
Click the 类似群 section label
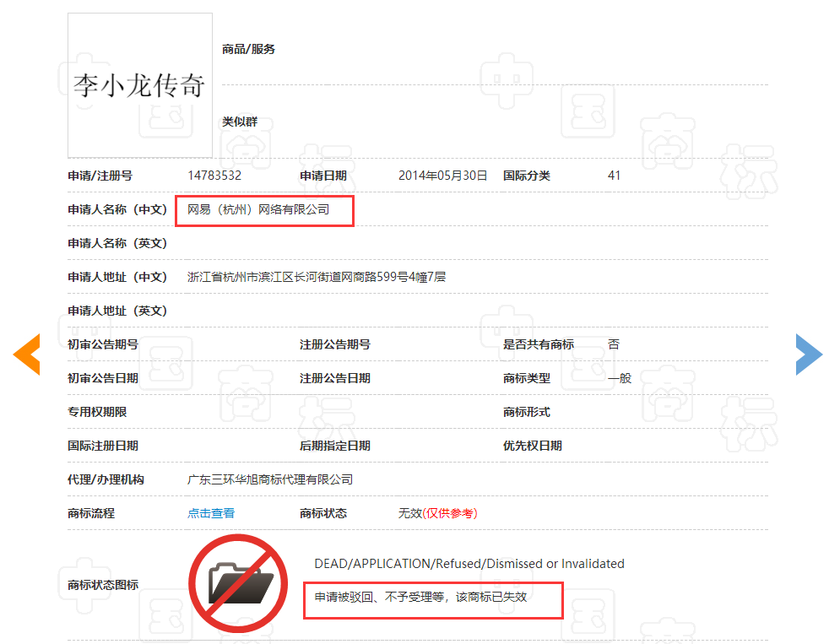pyautogui.click(x=240, y=122)
